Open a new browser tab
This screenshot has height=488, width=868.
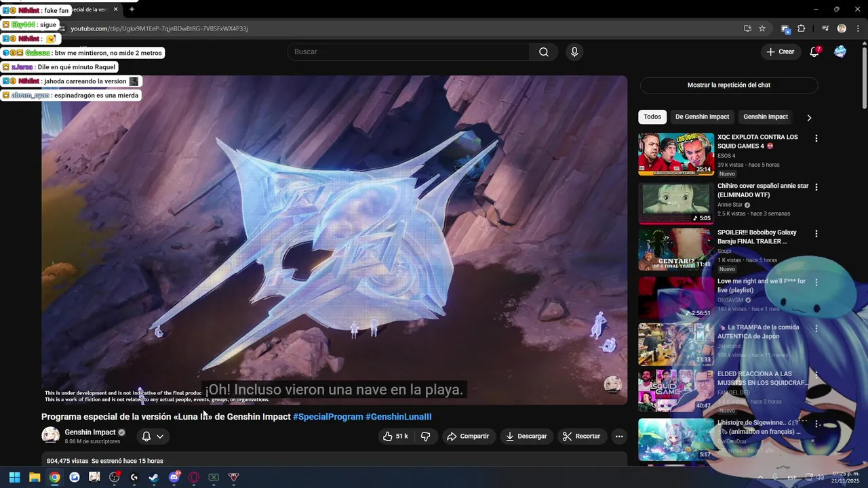tap(132, 9)
